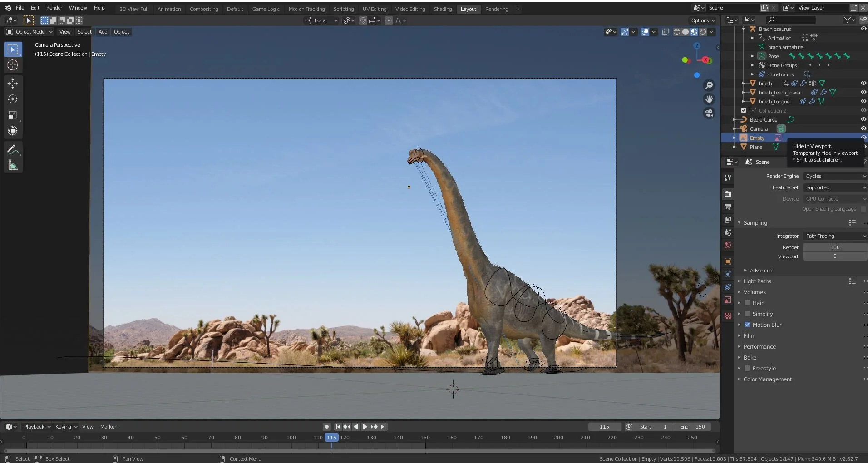Activate the Annotate tool
Viewport: 868px width, 463px height.
13,150
